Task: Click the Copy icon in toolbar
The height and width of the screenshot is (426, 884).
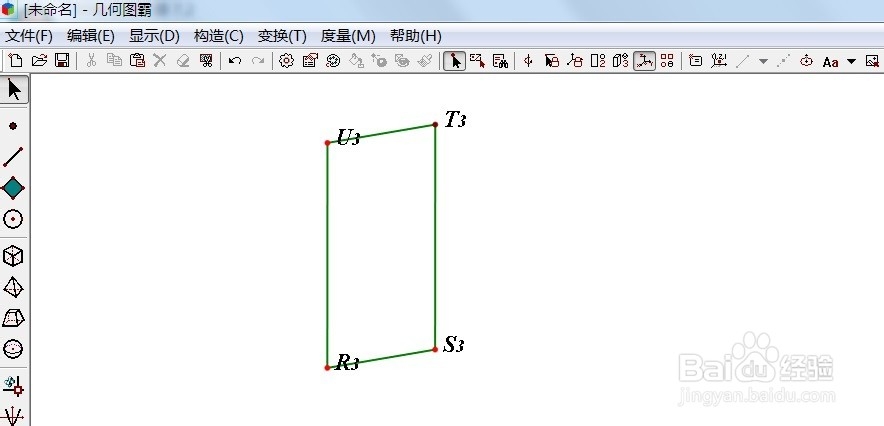Action: 114,60
